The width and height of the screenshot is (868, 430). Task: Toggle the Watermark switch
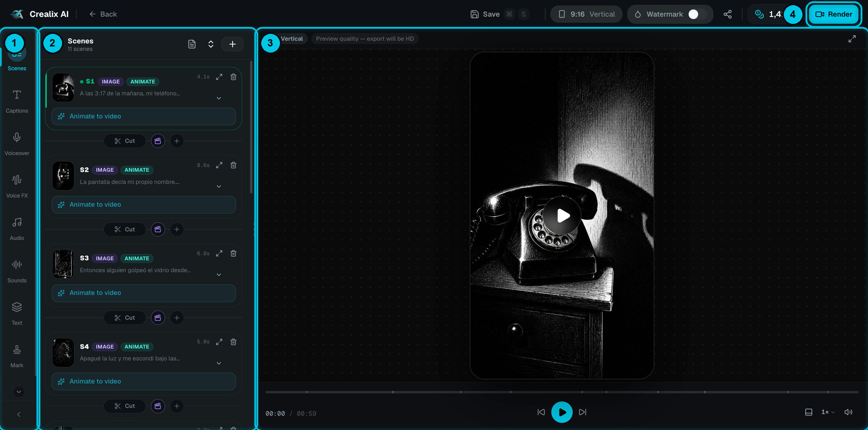(x=697, y=14)
